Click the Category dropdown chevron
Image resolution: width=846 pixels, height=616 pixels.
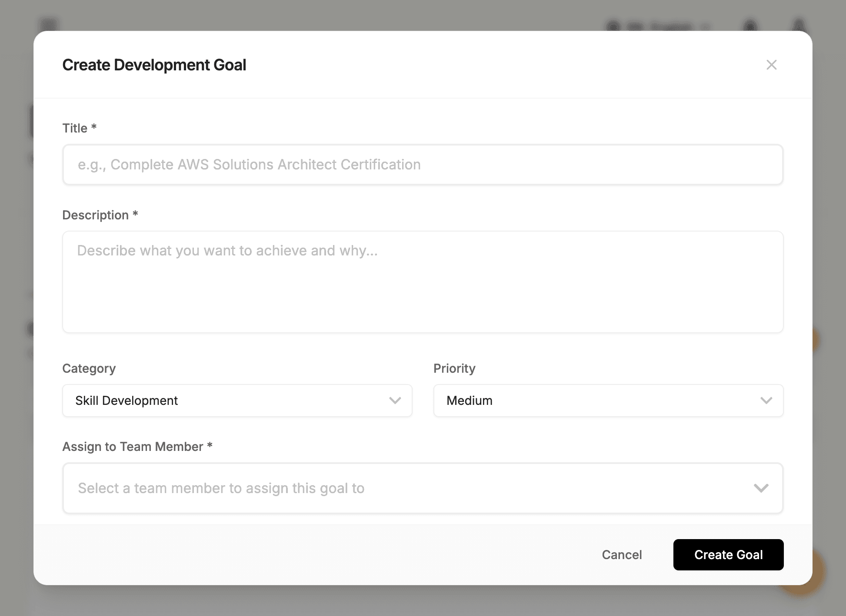(x=395, y=401)
